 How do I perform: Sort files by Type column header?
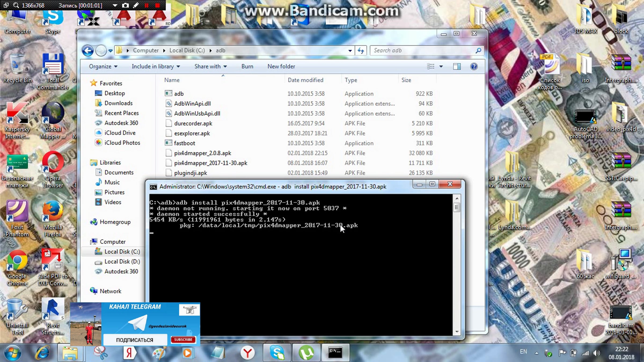351,80
